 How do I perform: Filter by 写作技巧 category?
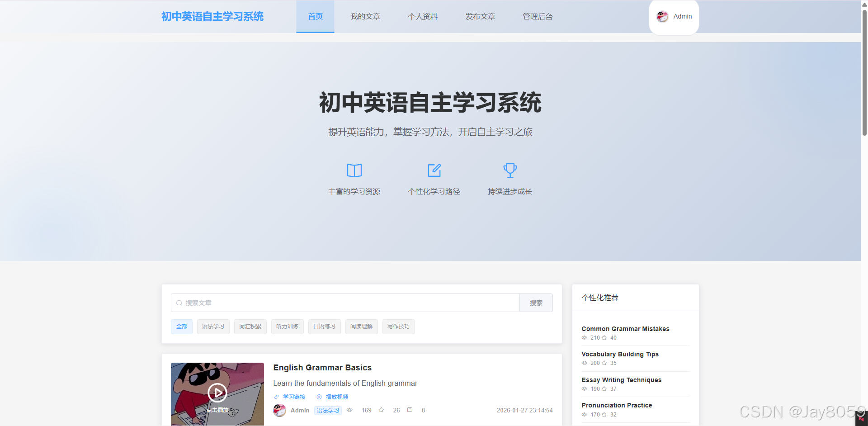[x=399, y=327]
